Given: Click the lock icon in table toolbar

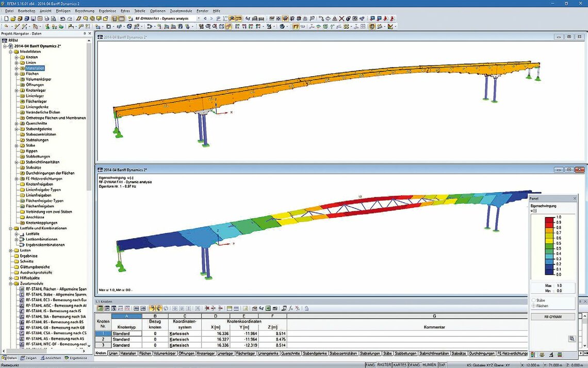Looking at the screenshot, I should pyautogui.click(x=306, y=308).
